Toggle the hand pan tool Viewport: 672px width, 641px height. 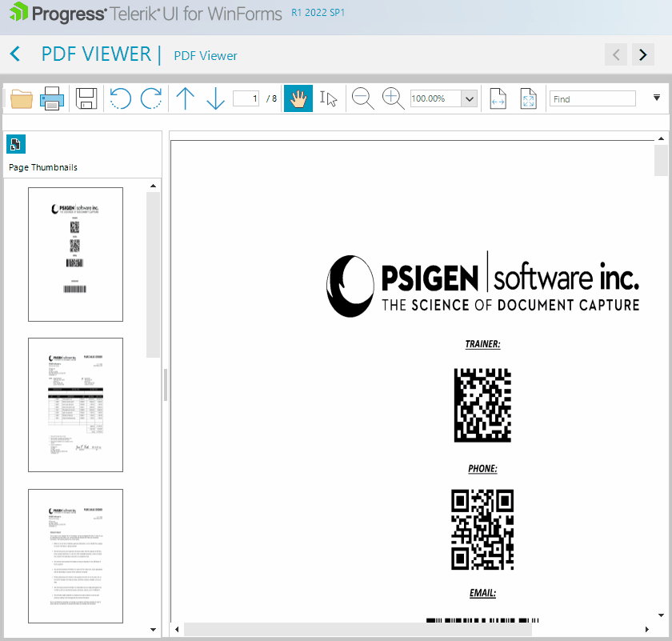(298, 98)
